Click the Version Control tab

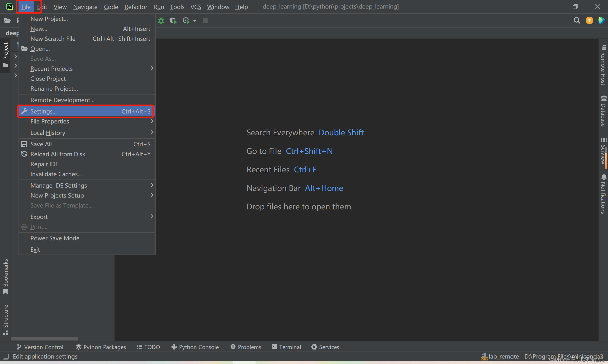click(x=40, y=347)
